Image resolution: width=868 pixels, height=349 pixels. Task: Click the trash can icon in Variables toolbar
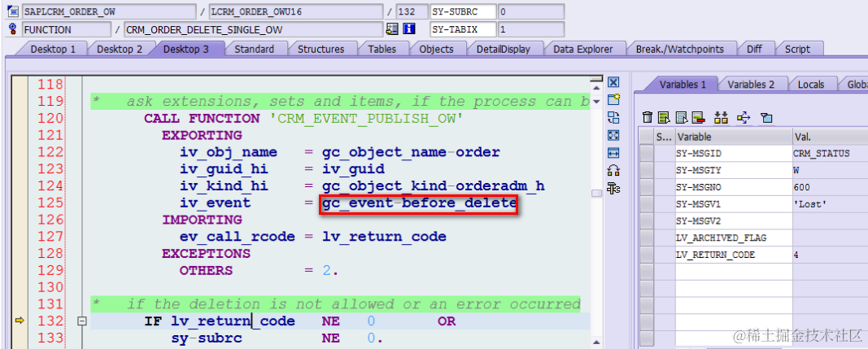coord(647,117)
